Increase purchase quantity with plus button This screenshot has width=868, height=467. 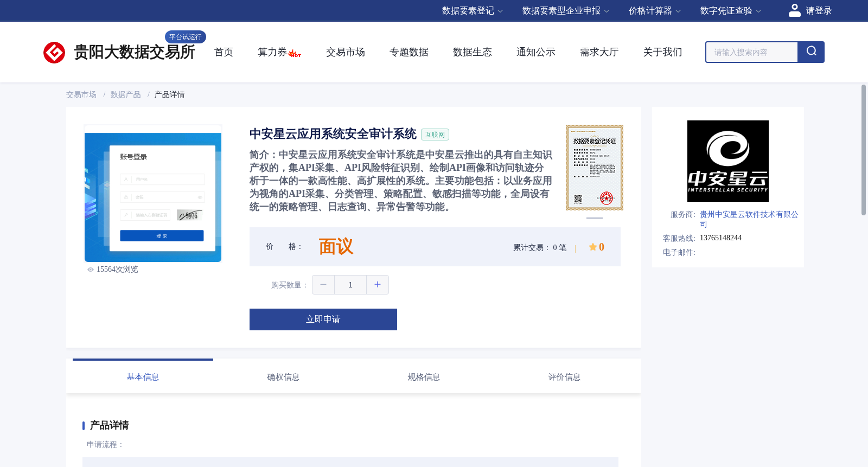click(378, 285)
